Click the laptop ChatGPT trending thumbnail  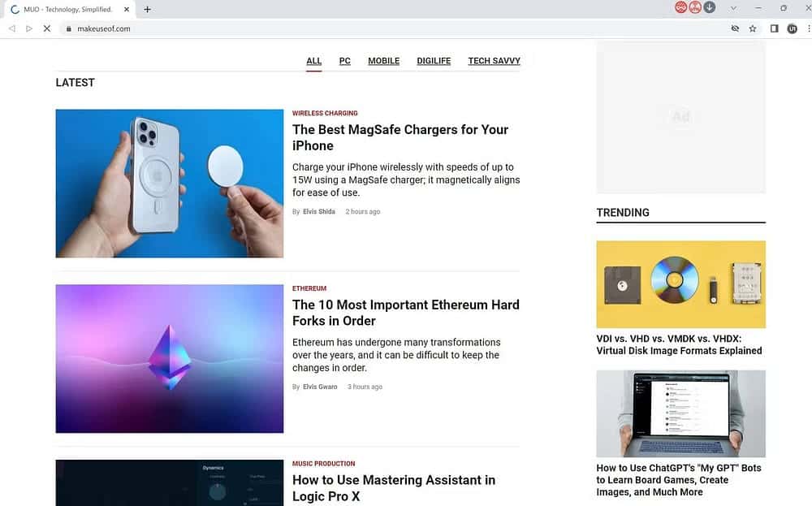680,413
